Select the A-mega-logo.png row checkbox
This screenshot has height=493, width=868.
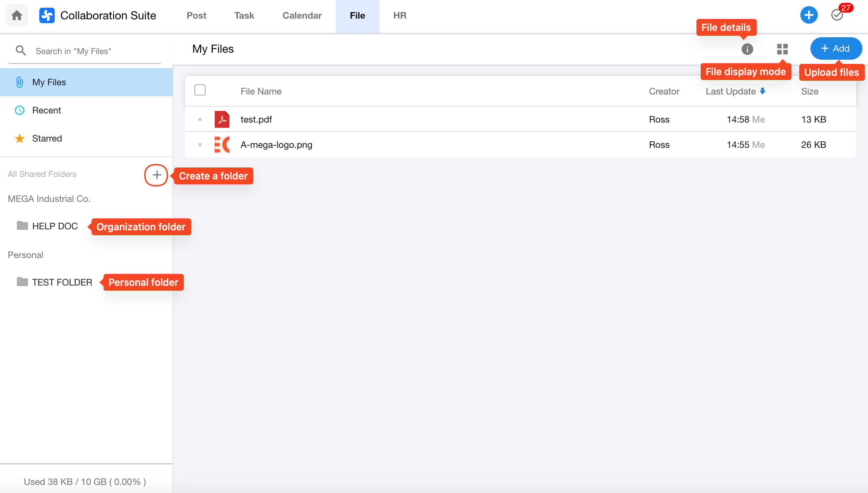click(x=200, y=145)
